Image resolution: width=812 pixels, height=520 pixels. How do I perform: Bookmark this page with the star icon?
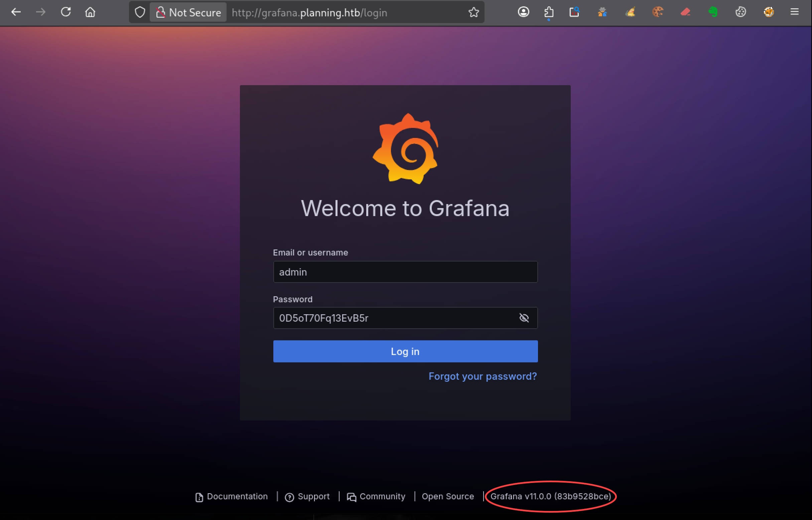pyautogui.click(x=473, y=12)
